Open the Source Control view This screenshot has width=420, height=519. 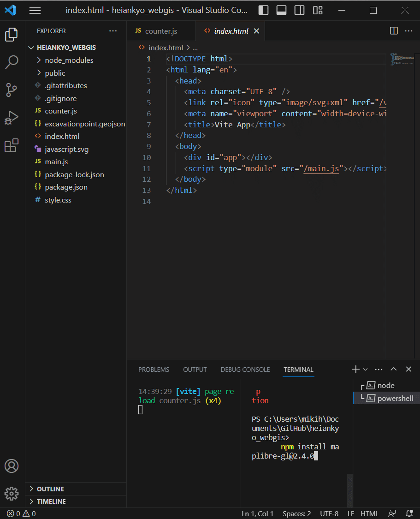click(x=12, y=90)
